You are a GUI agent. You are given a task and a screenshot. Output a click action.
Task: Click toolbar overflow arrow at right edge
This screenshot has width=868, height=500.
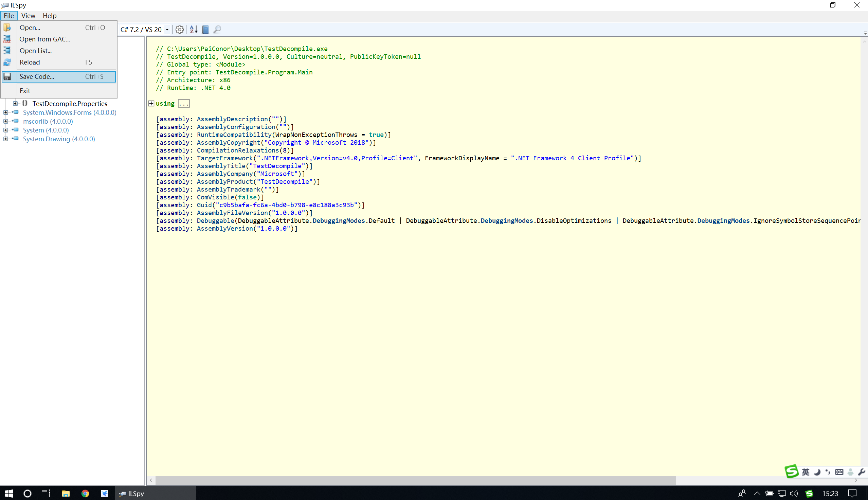point(865,33)
